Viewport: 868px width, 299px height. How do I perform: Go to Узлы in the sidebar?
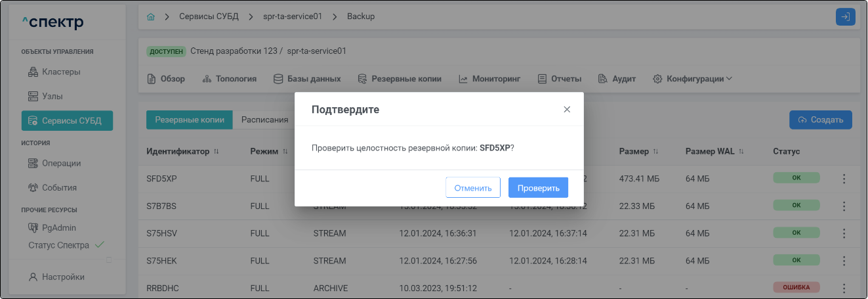pos(52,96)
